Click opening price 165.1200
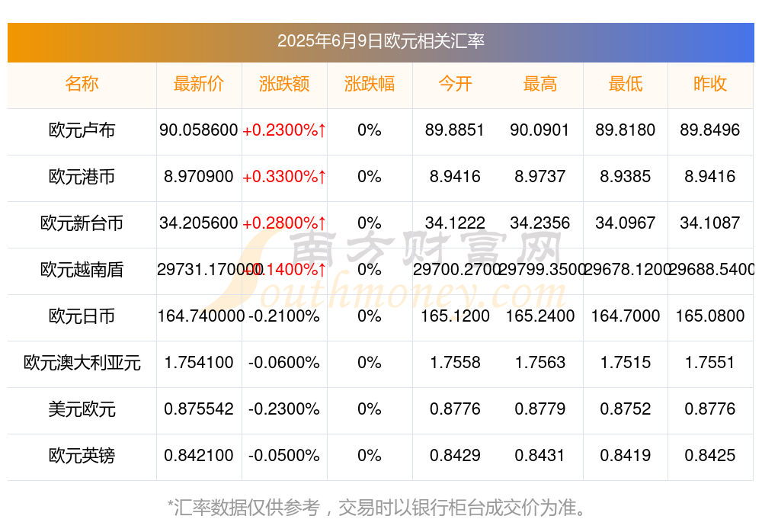The height and width of the screenshot is (532, 762). click(x=455, y=316)
